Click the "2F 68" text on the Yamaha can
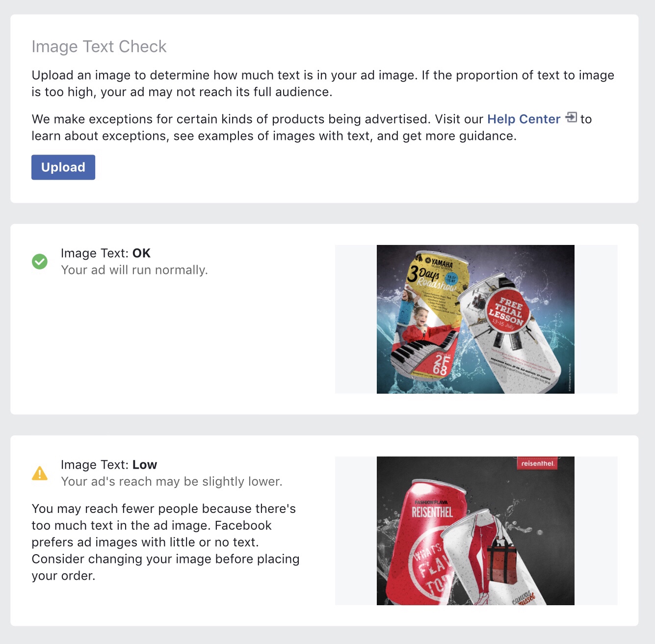Image resolution: width=655 pixels, height=644 pixels. point(441,365)
